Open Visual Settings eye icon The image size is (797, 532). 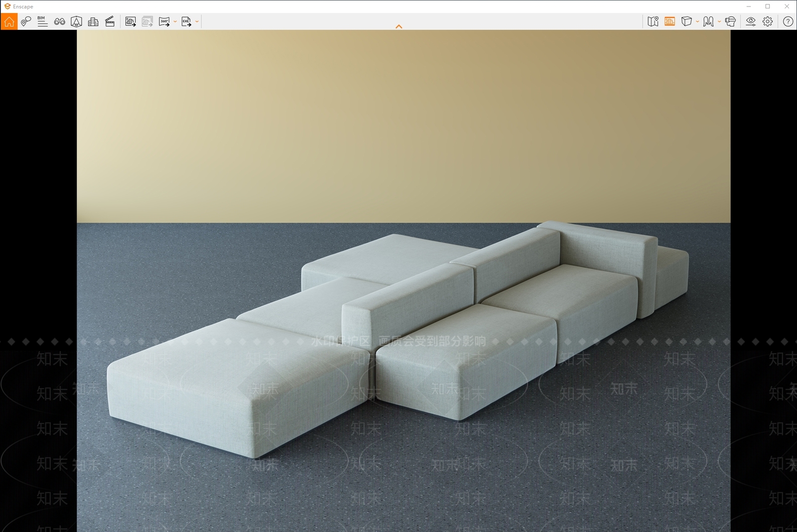[751, 21]
